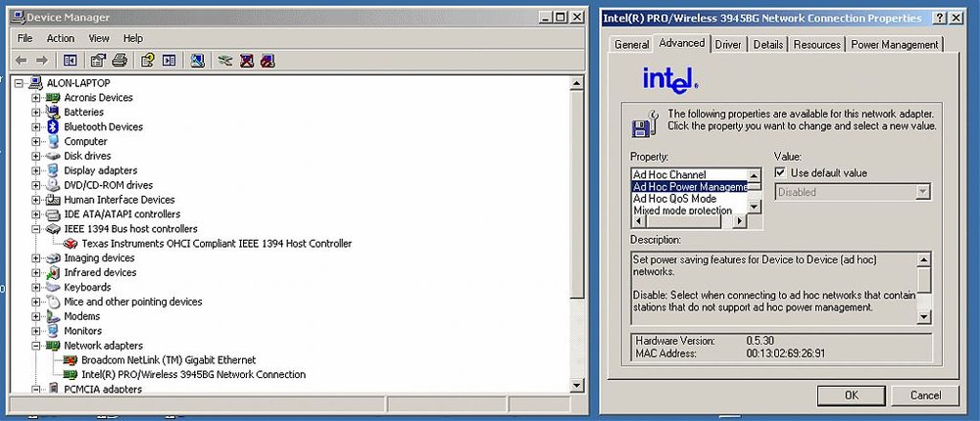This screenshot has height=421, width=980.
Task: Click the Forward arrow in Device Manager toolbar
Action: 42,61
